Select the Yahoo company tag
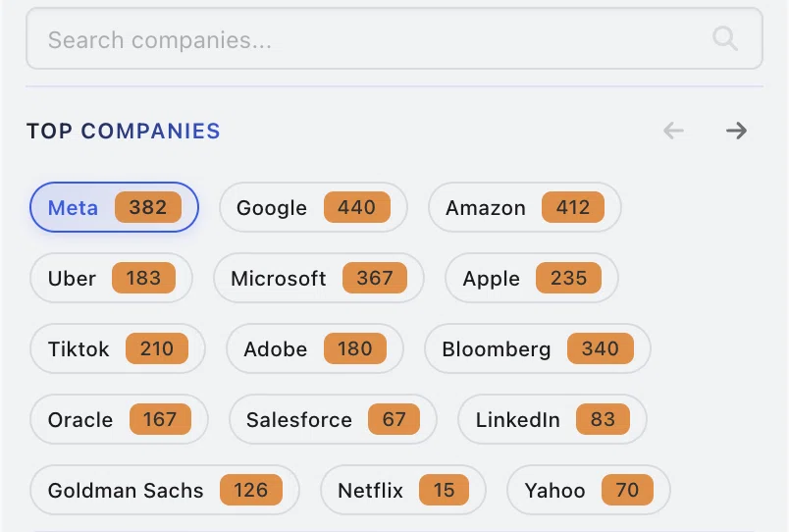789x532 pixels. coord(588,490)
